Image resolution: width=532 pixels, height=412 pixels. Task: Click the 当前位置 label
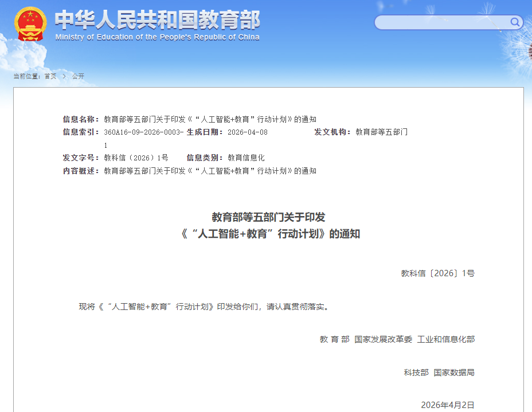pyautogui.click(x=27, y=76)
